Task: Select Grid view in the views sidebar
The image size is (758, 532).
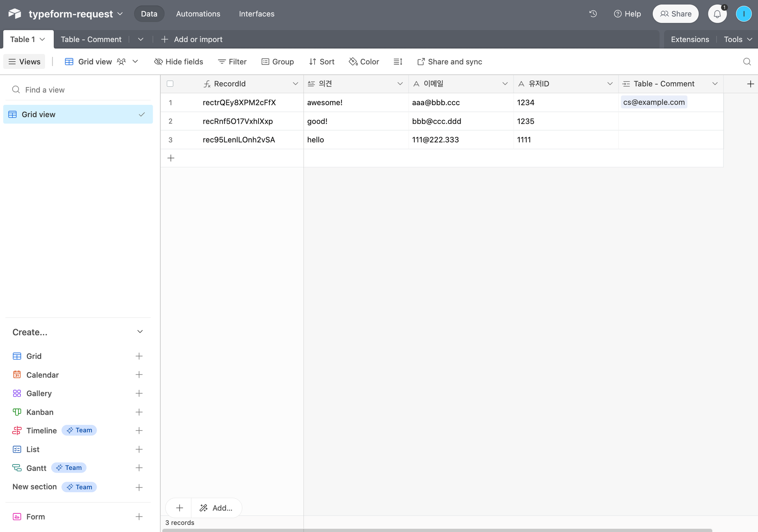Action: [x=78, y=114]
